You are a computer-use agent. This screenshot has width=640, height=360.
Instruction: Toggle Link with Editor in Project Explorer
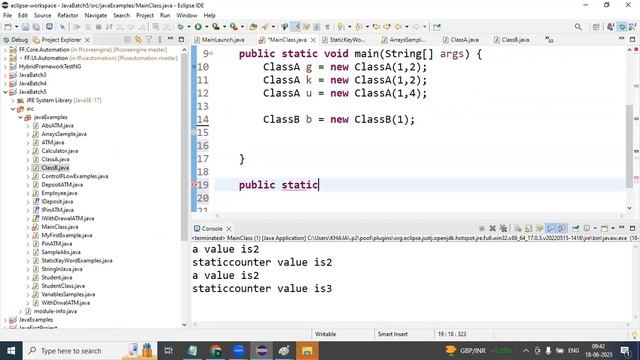pos(138,40)
